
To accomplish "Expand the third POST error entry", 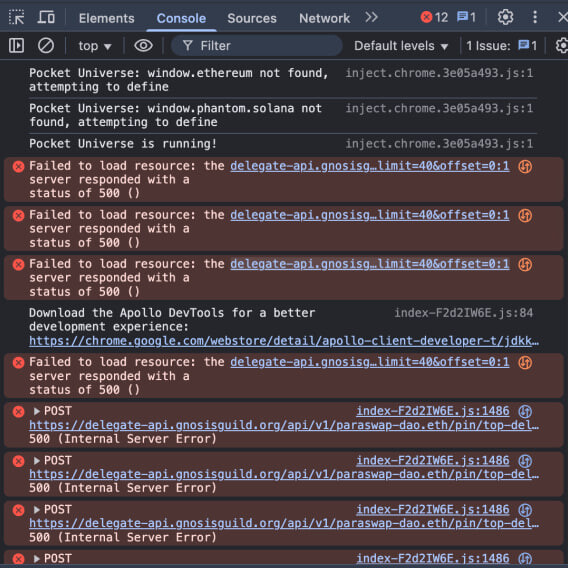I will [37, 510].
